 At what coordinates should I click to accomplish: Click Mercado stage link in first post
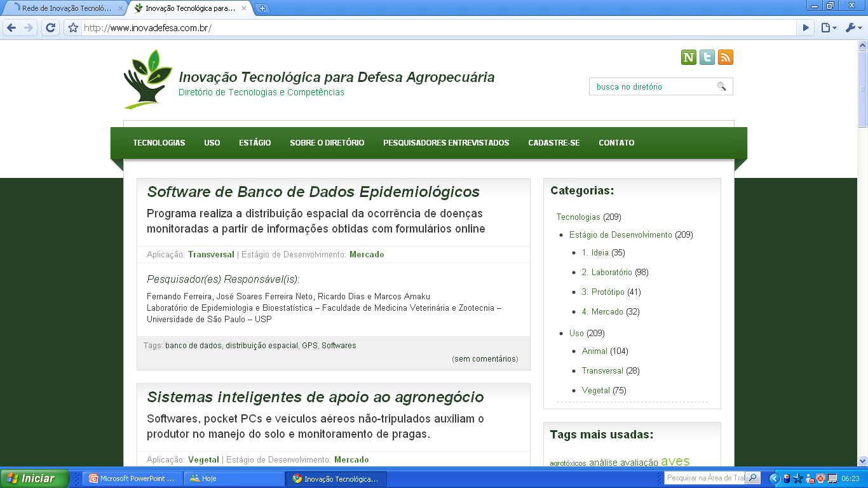(367, 254)
